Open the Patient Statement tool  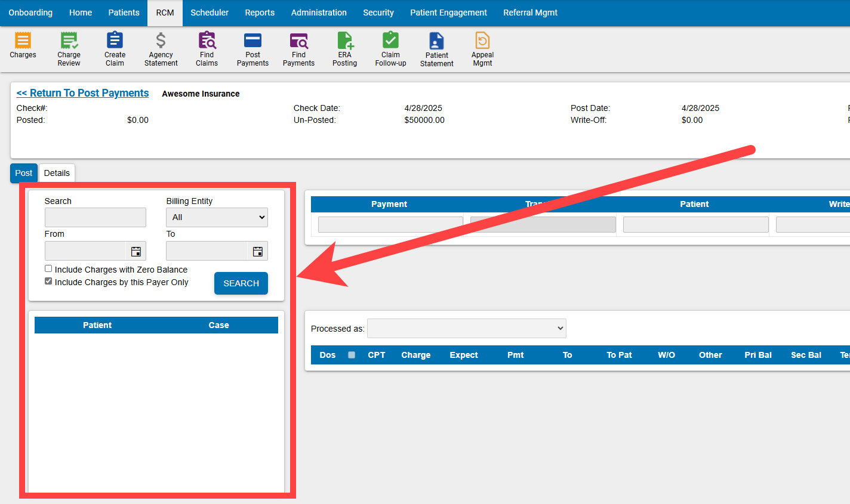click(x=436, y=48)
